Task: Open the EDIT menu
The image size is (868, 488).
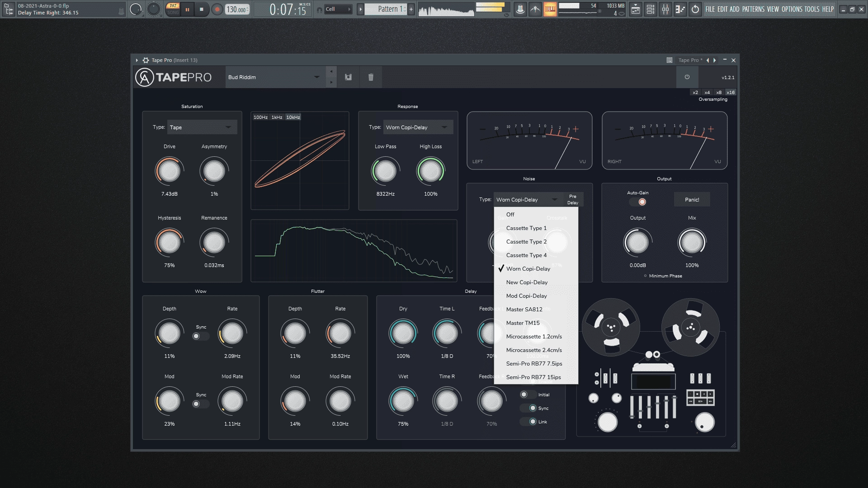Action: (x=722, y=9)
